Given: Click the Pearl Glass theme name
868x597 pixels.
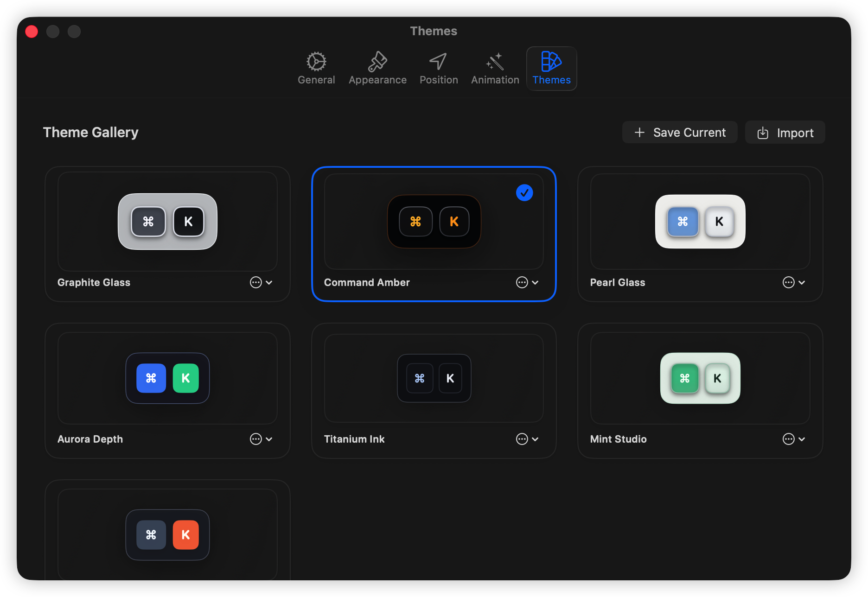Looking at the screenshot, I should (x=618, y=282).
